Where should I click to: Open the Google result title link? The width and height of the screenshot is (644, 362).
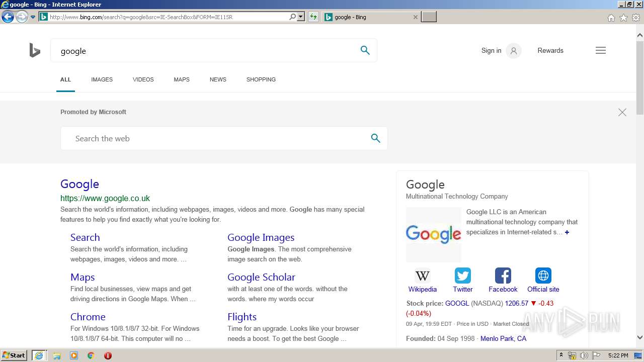click(79, 184)
